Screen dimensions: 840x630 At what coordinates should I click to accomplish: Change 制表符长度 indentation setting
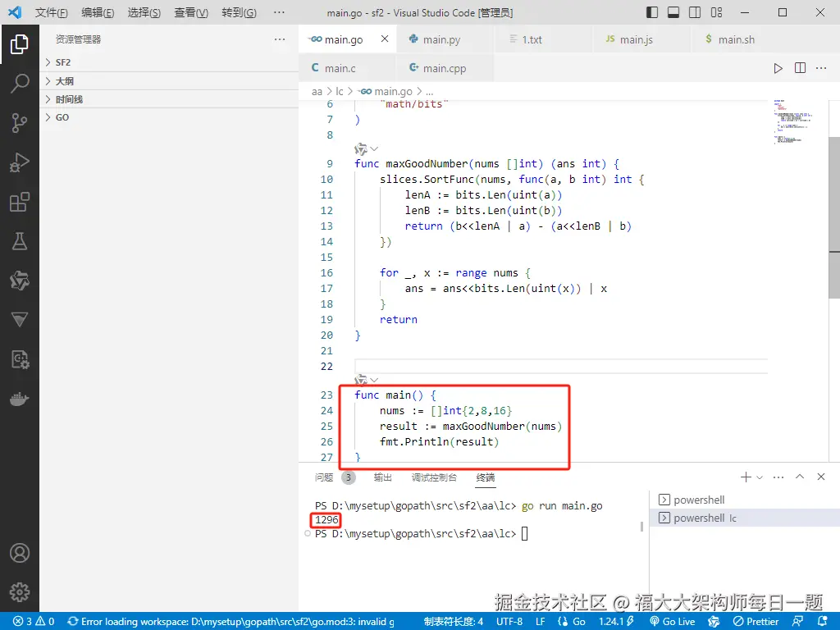pos(453,621)
